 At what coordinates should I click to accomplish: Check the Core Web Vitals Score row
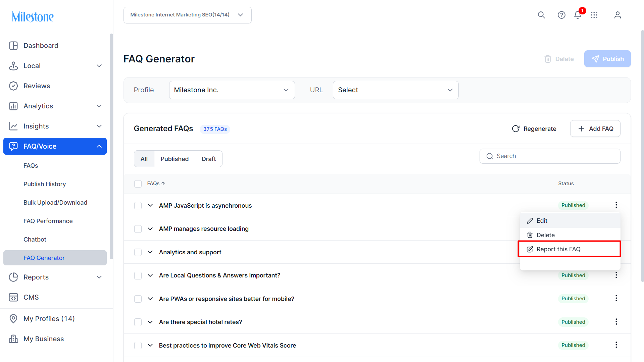pos(138,345)
